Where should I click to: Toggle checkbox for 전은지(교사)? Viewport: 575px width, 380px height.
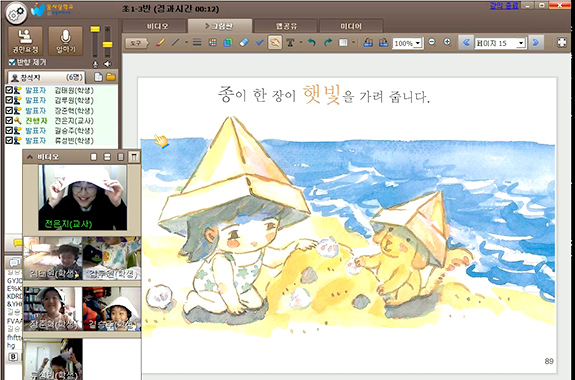click(9, 120)
